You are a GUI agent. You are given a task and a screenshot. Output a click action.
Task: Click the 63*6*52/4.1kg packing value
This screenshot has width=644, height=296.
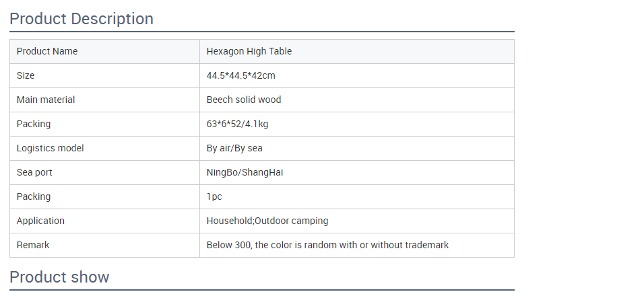coord(237,124)
